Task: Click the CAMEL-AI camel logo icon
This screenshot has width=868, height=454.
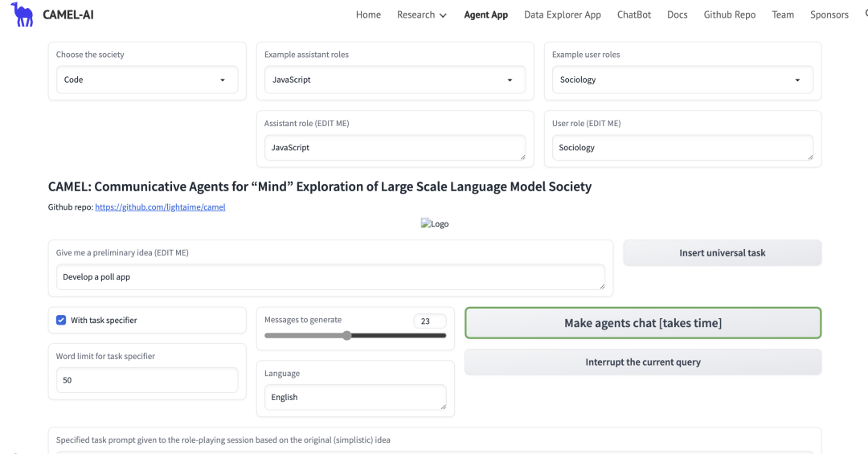Action: coord(23,14)
